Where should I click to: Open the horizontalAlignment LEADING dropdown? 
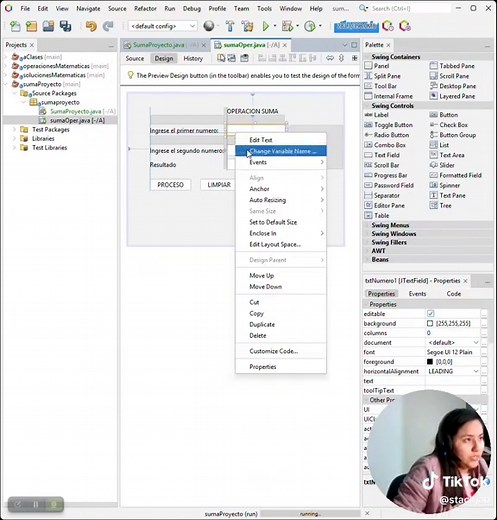tap(476, 371)
